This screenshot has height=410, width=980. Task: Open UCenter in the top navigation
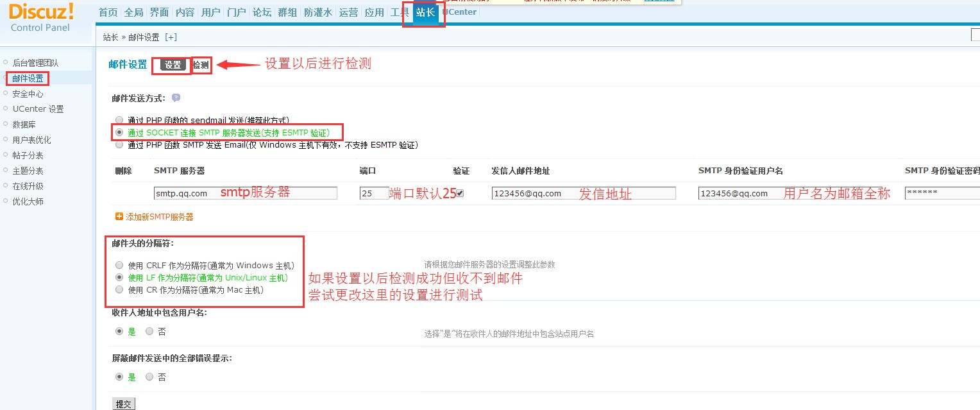pyautogui.click(x=461, y=12)
